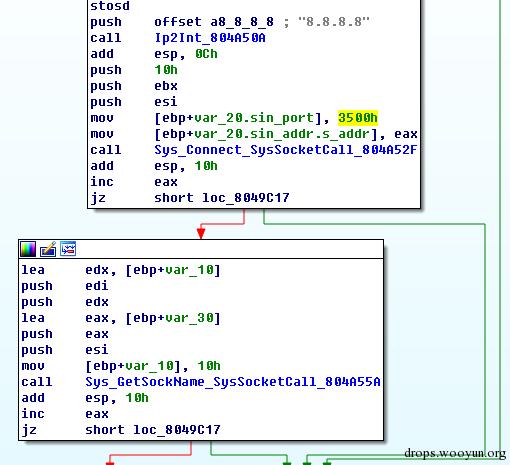Click the drops.wooyun.org watermark
The image size is (510, 465).
click(455, 453)
